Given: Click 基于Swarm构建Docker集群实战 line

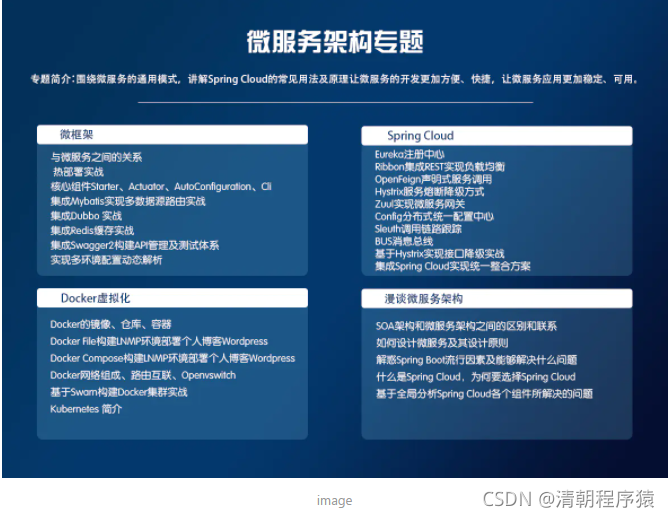Looking at the screenshot, I should pos(119,392).
